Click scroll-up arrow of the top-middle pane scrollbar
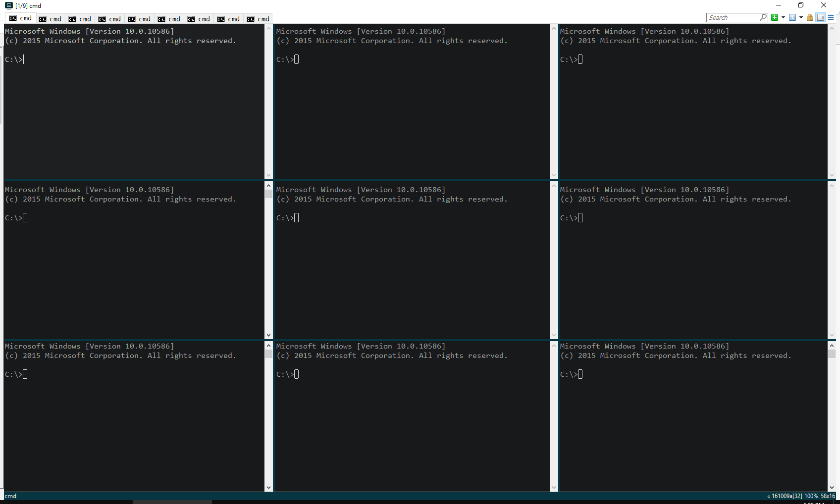This screenshot has width=840, height=504. [x=554, y=28]
